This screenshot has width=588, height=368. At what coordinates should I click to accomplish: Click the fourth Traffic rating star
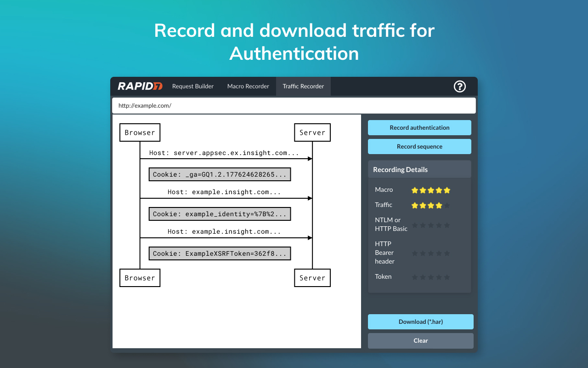[439, 206]
